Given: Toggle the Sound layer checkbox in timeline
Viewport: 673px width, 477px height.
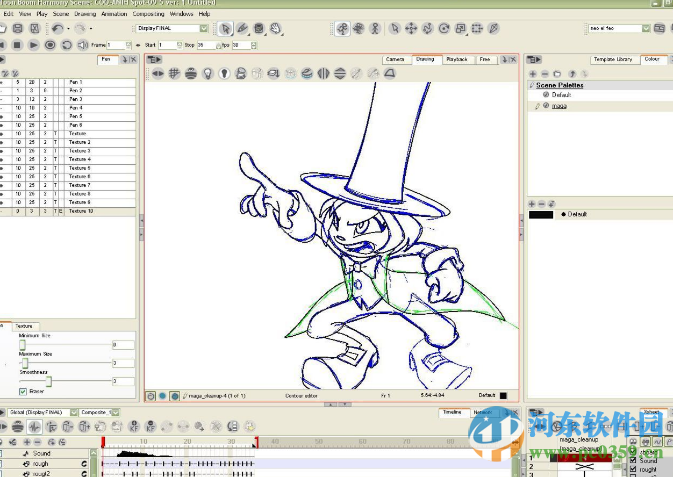Looking at the screenshot, I should tap(0, 454).
